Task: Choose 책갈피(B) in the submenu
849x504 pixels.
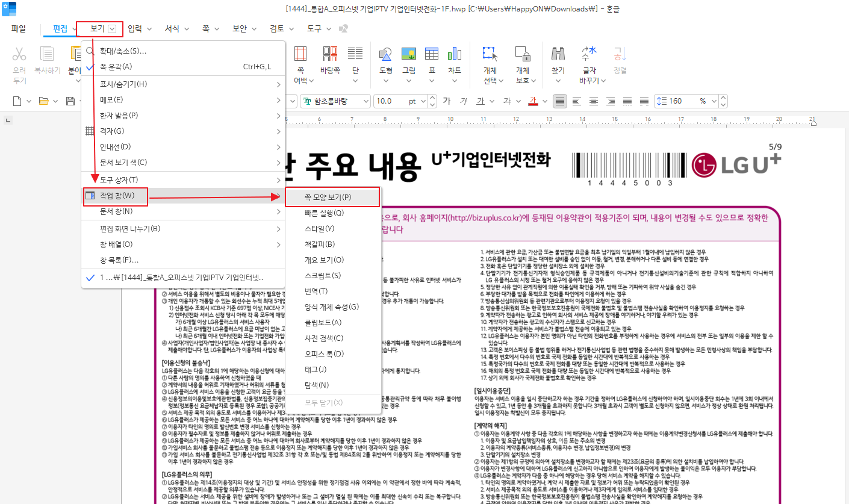Action: click(x=332, y=244)
